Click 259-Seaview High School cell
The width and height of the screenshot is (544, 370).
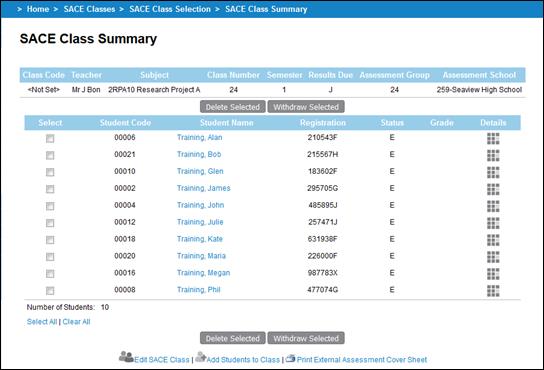[479, 90]
